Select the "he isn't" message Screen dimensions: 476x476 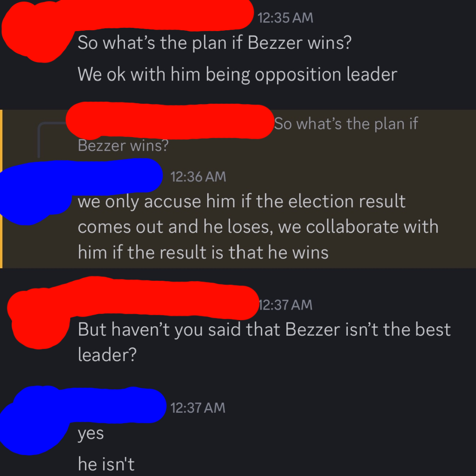106,464
